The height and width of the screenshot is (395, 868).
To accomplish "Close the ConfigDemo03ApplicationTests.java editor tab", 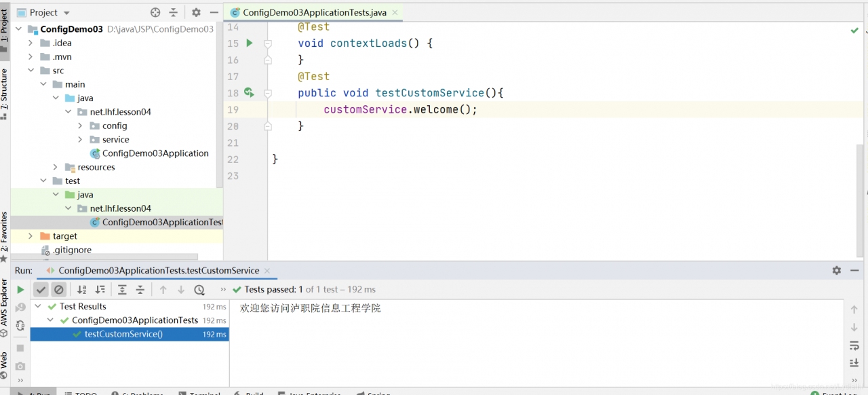I will pyautogui.click(x=395, y=12).
